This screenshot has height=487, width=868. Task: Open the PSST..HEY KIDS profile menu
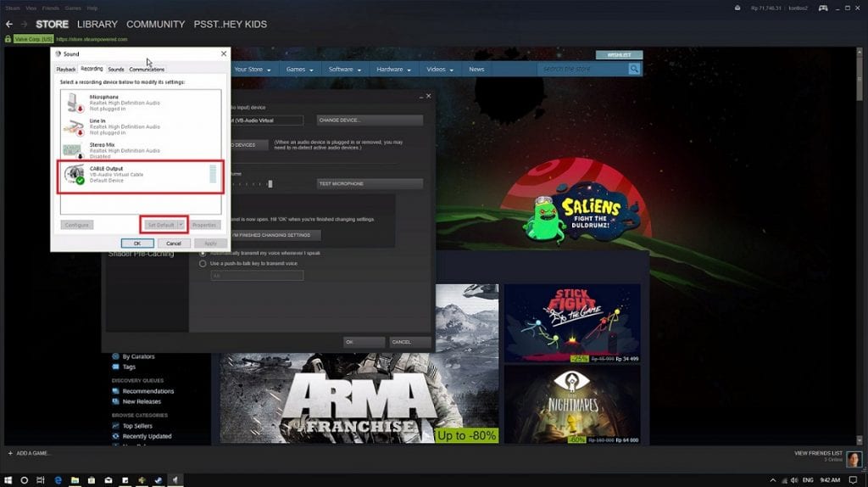click(231, 25)
